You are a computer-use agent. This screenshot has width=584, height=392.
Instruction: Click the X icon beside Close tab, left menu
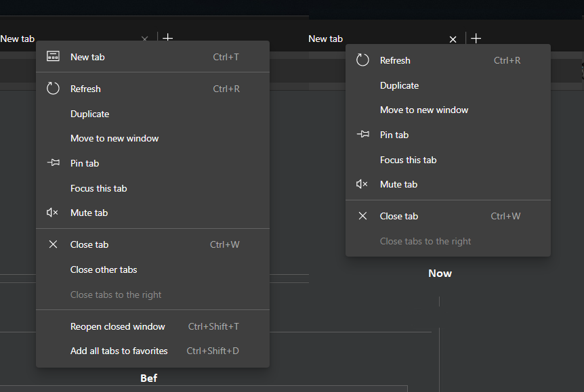click(x=54, y=244)
